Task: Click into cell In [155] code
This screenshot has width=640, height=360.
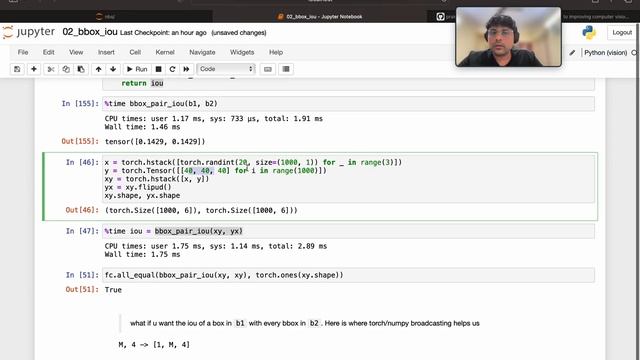Action: tap(349, 104)
